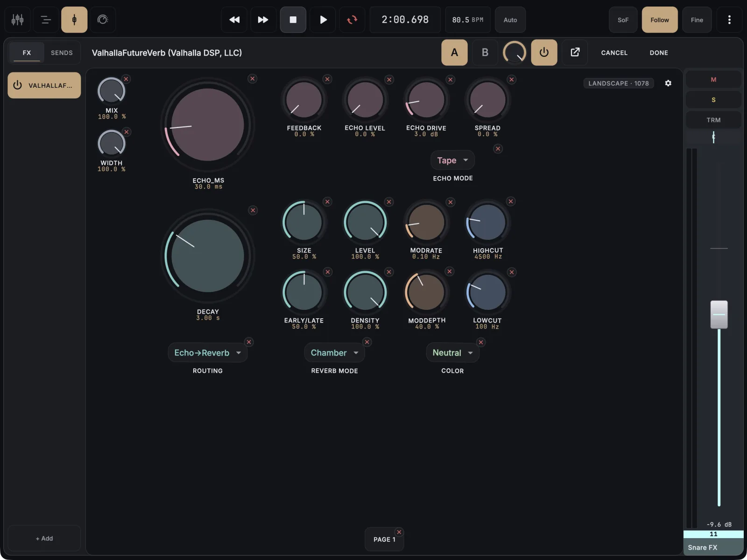Select preset slot B
This screenshot has width=747, height=560.
click(485, 52)
